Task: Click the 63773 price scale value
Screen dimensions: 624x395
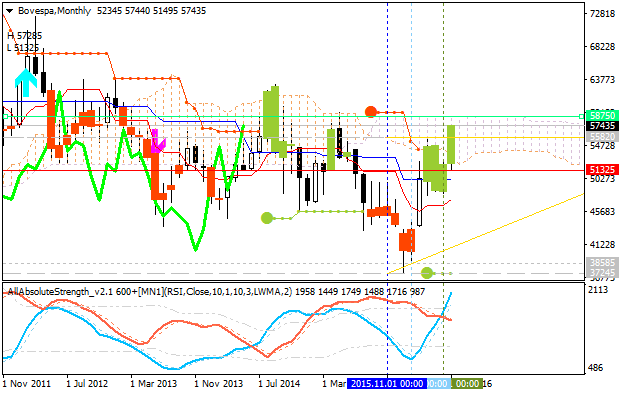Action: 602,80
